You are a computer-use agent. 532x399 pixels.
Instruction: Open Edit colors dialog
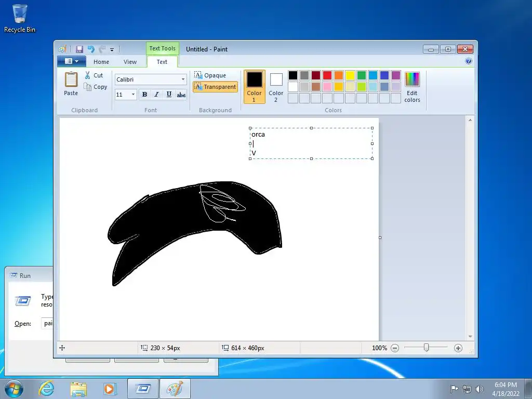coord(412,87)
